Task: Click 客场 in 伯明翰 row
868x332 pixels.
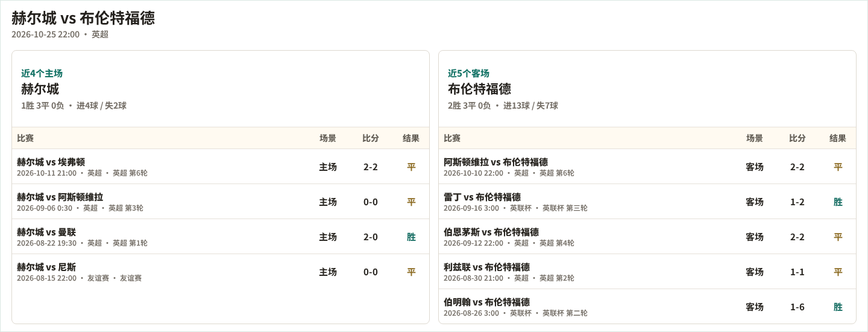Action: (755, 307)
